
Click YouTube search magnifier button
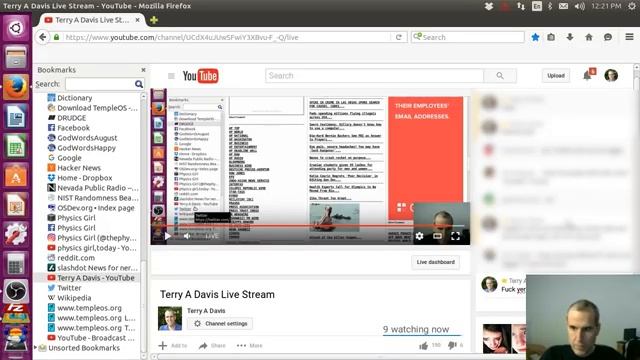500,76
